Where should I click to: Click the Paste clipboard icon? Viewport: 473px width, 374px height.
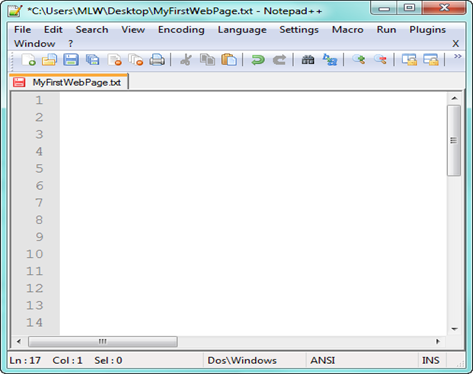[x=229, y=60]
